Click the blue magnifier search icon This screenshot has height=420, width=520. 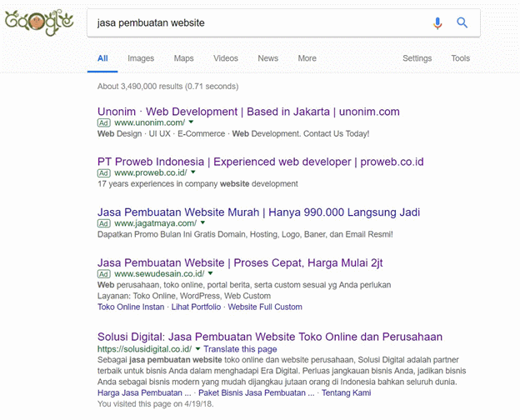[x=462, y=22]
